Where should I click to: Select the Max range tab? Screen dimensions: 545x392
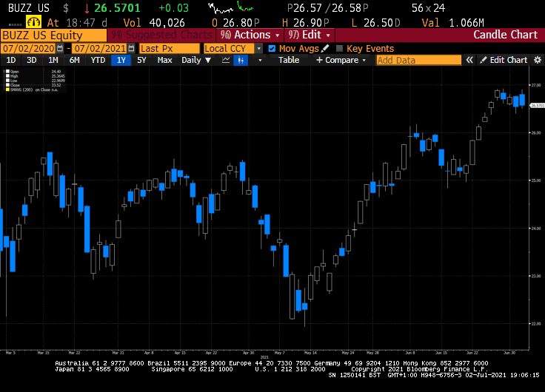coord(164,60)
